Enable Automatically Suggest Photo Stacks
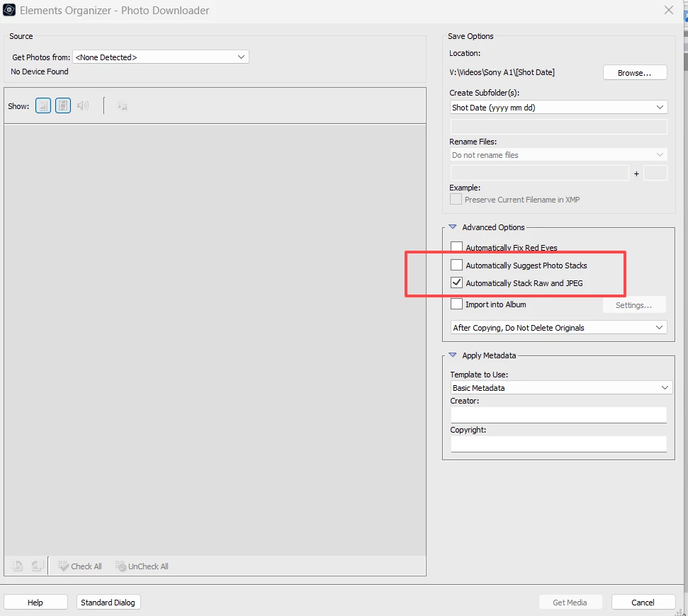 click(x=456, y=265)
